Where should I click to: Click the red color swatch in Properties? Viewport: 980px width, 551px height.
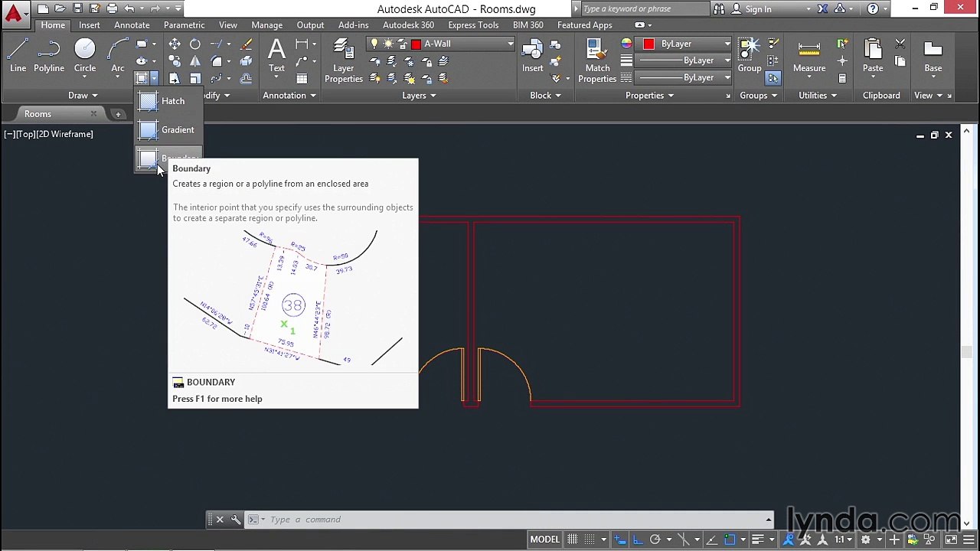click(649, 44)
